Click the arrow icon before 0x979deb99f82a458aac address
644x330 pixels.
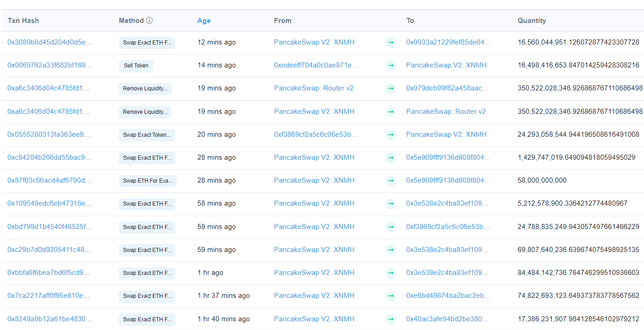tap(391, 89)
